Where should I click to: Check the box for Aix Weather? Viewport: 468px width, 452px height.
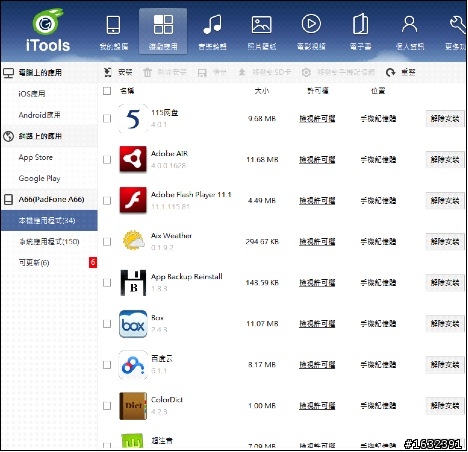point(107,241)
